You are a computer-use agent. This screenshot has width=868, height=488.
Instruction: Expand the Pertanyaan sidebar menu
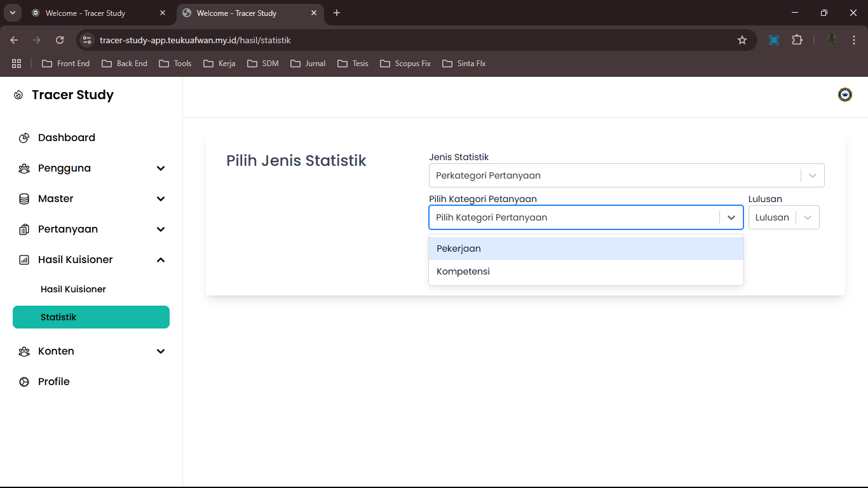pos(161,229)
